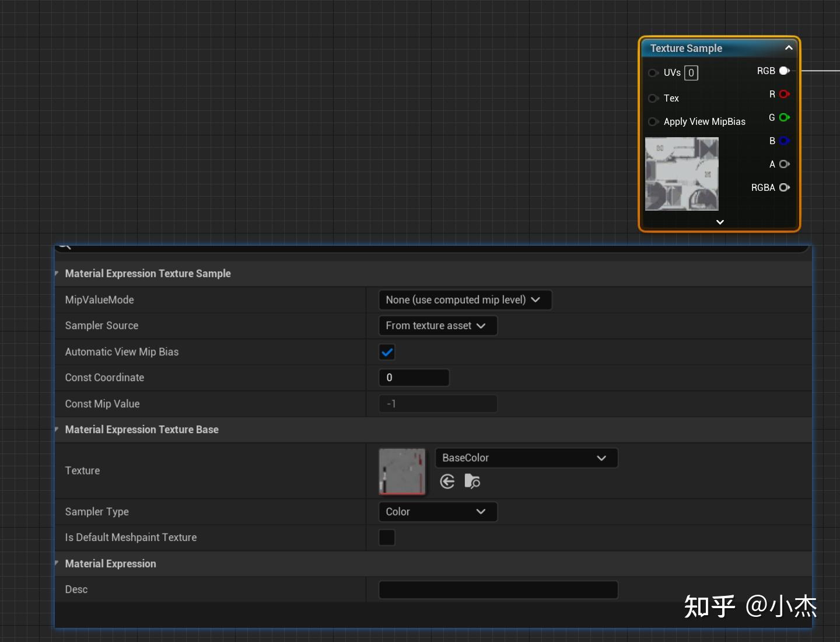Viewport: 840px width, 642px height.
Task: Browse to BaseColor asset in Content Browser
Action: [x=472, y=481]
